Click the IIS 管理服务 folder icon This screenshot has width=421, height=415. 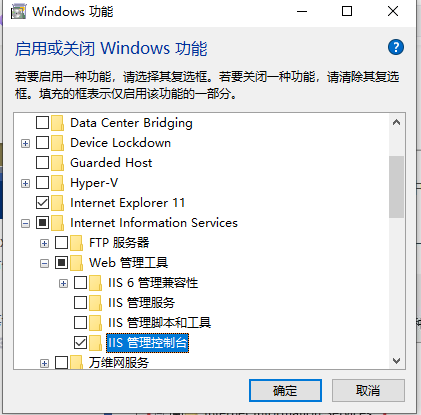pos(96,303)
